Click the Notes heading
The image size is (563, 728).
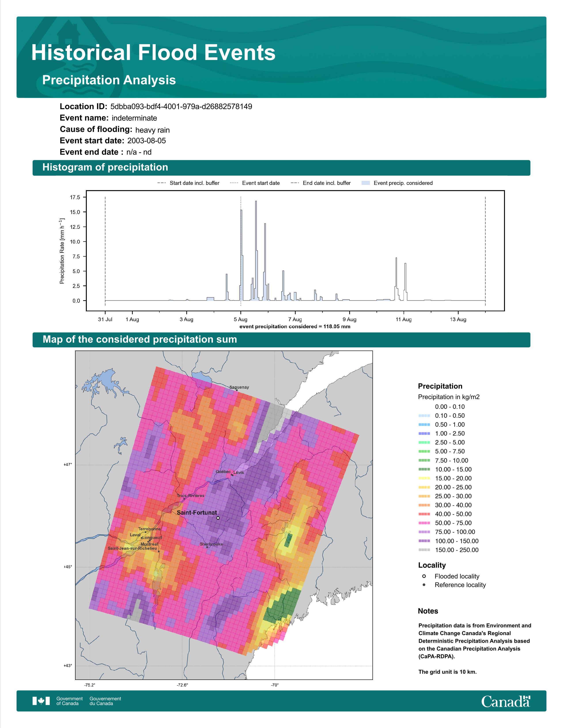[428, 611]
